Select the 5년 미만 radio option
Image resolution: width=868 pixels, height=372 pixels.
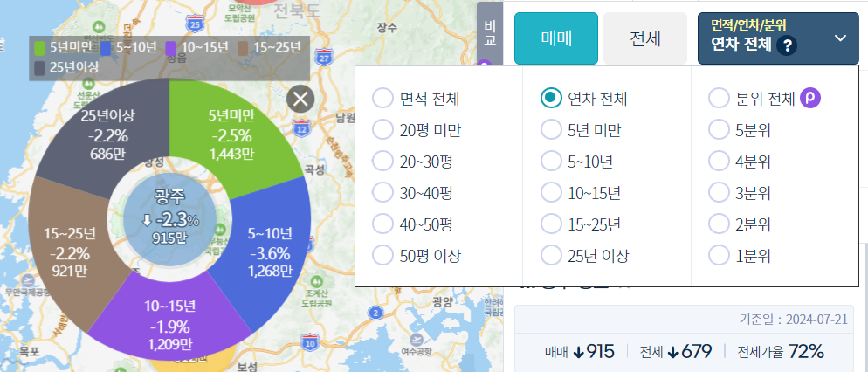click(581, 130)
